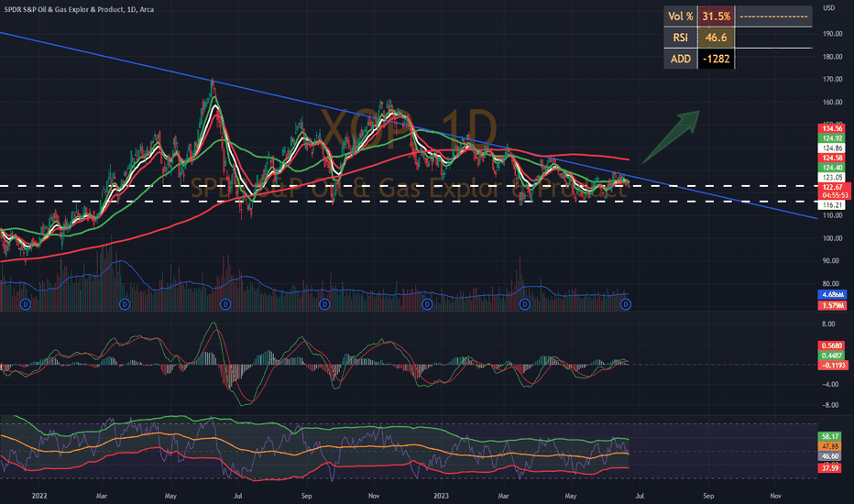Select the 'ADD' label cell

coord(680,59)
